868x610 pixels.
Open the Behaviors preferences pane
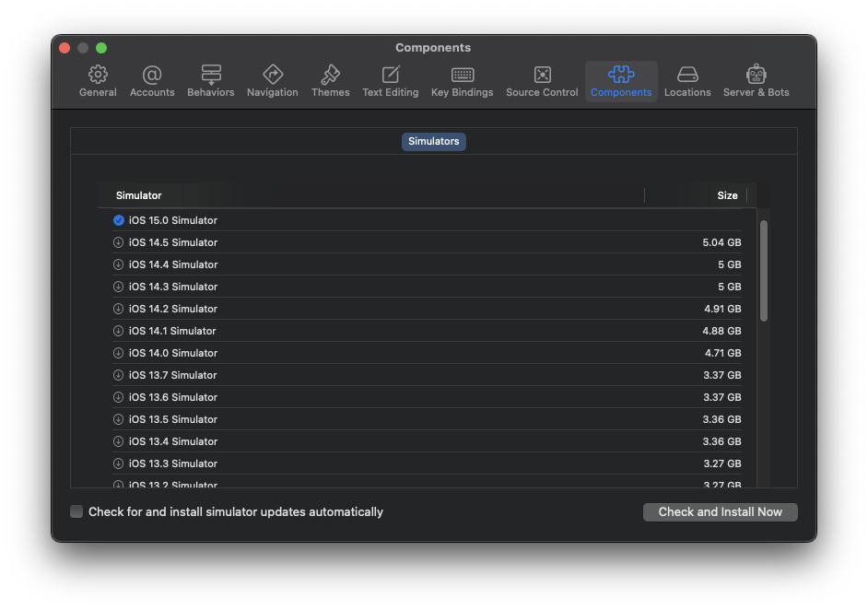[211, 81]
